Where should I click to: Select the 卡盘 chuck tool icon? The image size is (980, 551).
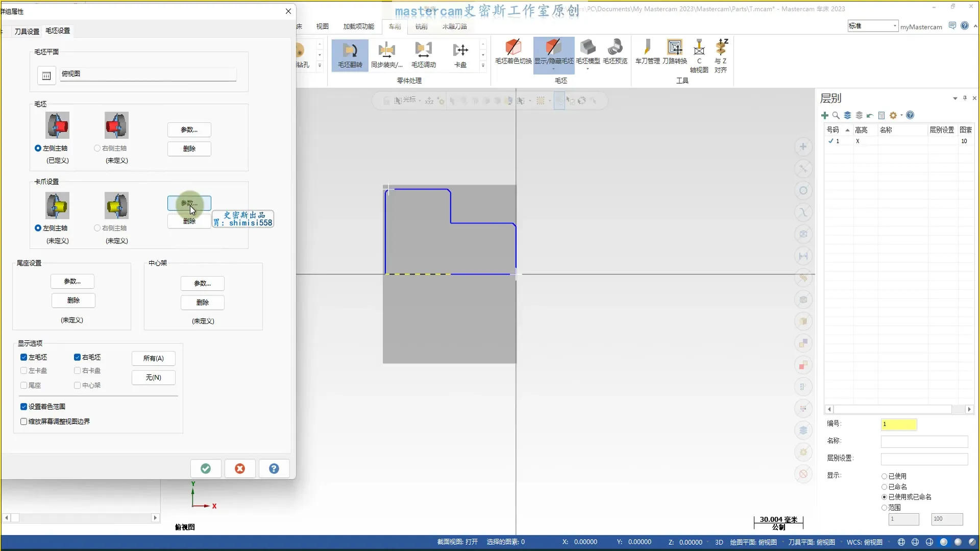coord(460,51)
